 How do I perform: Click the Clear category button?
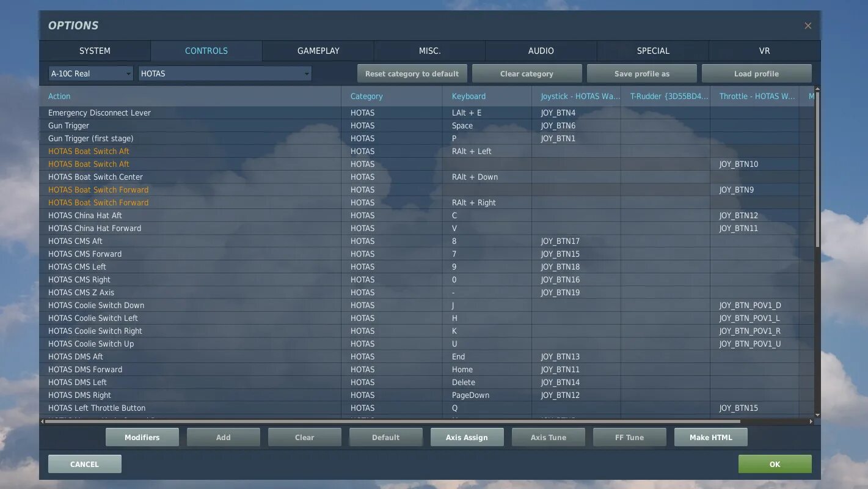point(527,73)
